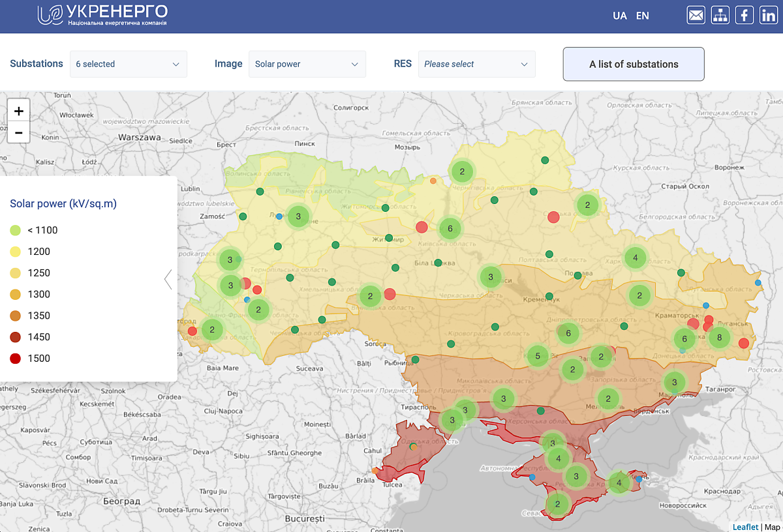This screenshot has height=532, width=783.
Task: Collapse the solar power legend panel
Action: click(x=168, y=279)
